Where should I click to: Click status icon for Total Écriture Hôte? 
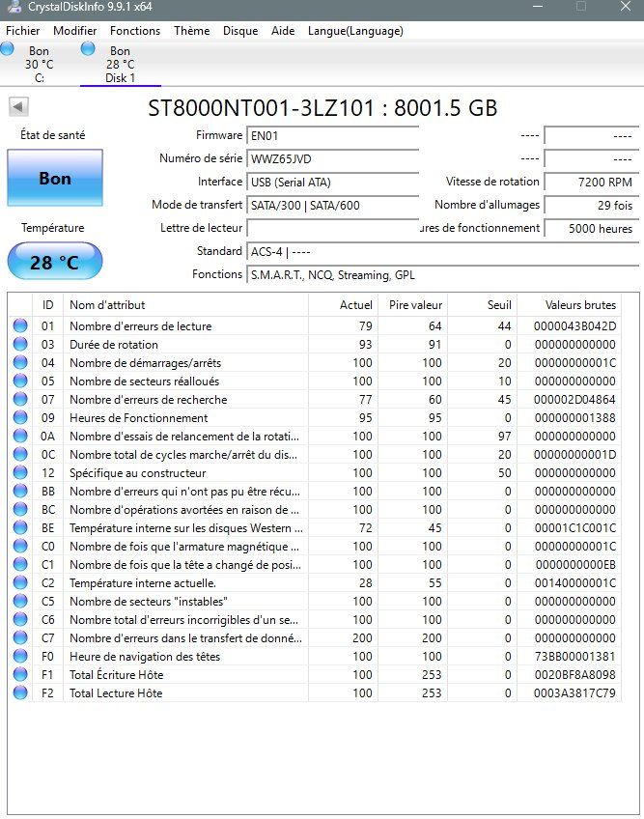click(20, 674)
